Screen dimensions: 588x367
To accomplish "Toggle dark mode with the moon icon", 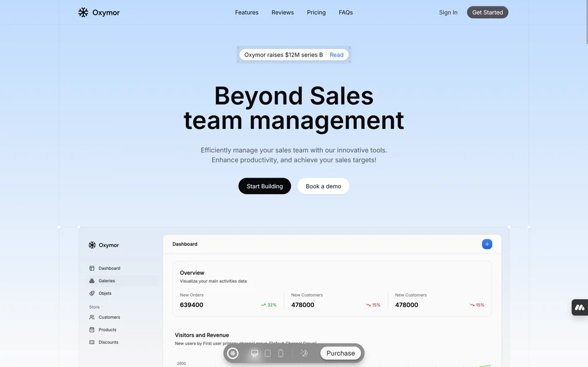I will [x=304, y=353].
